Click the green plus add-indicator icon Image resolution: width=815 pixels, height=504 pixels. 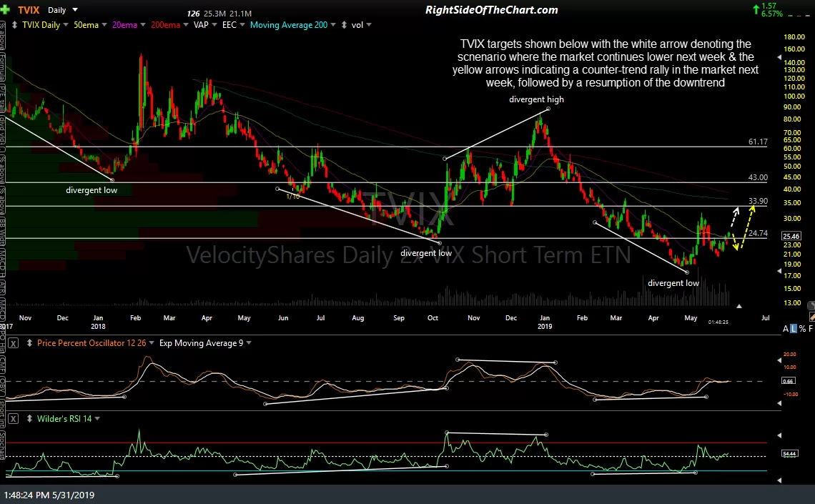pos(5,10)
